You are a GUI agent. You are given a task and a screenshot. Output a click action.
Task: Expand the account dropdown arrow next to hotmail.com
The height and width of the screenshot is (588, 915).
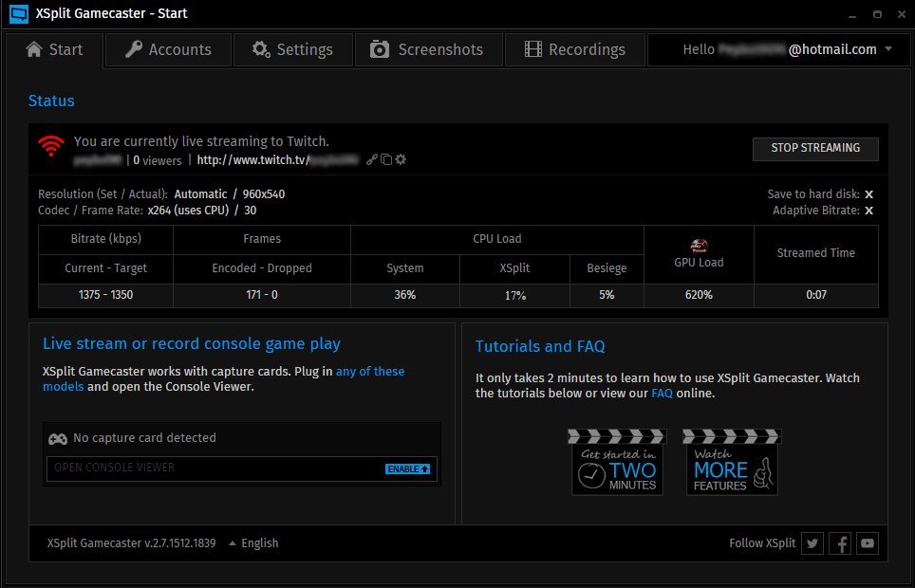click(x=888, y=49)
